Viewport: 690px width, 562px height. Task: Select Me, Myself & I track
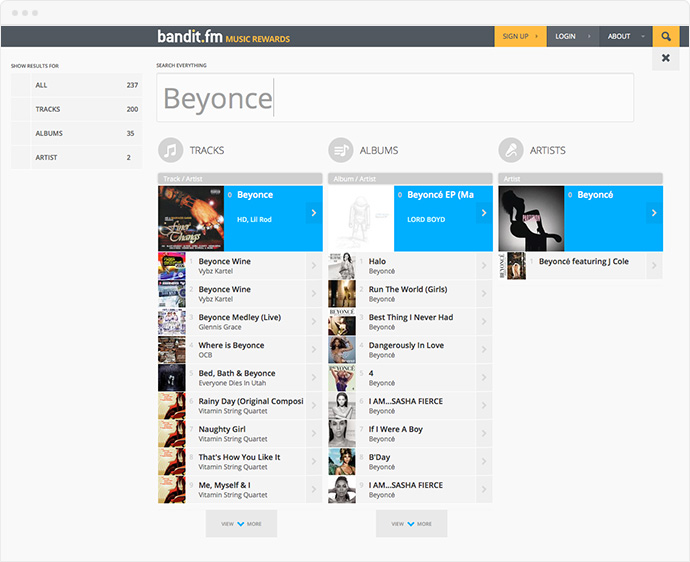240,489
